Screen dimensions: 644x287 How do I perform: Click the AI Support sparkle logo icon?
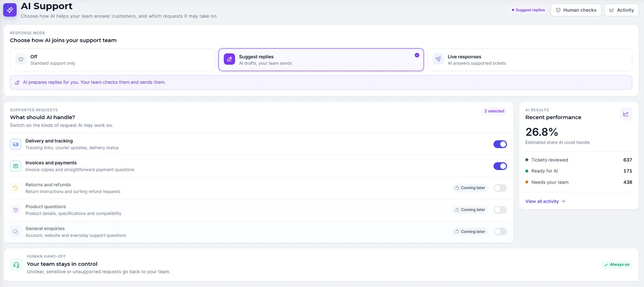10,10
